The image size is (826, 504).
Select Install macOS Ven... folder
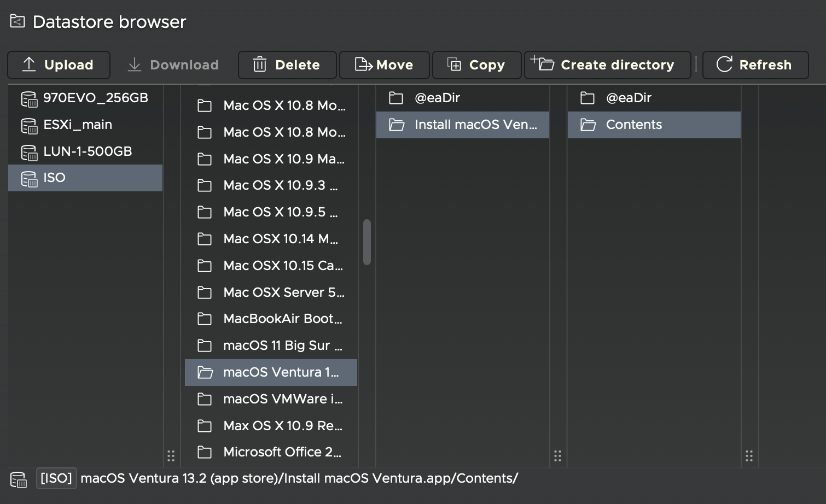(x=463, y=125)
